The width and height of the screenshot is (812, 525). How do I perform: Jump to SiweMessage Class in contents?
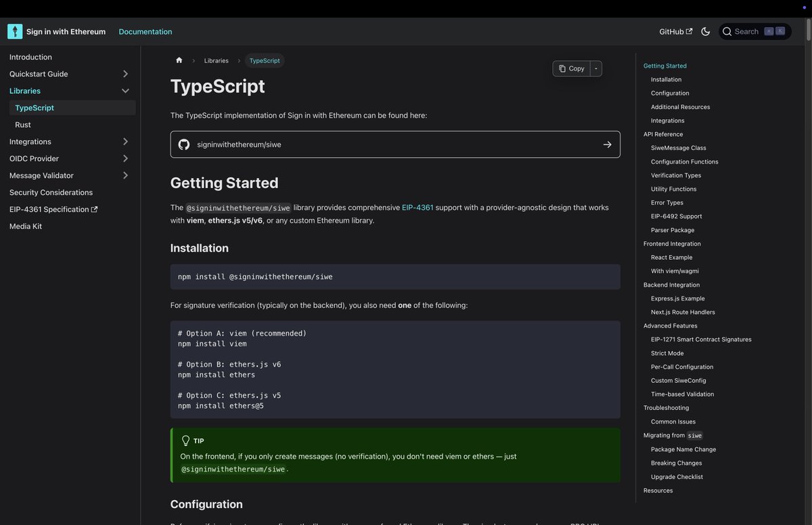click(x=679, y=147)
